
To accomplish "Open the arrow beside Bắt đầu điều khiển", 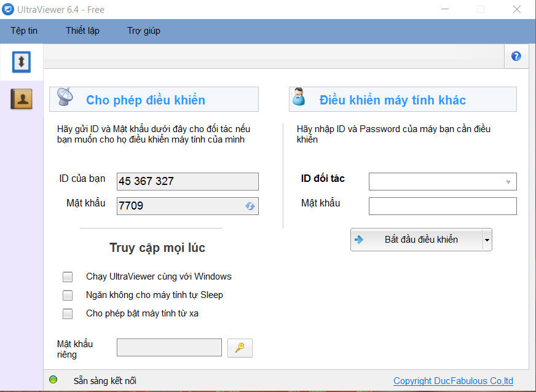I will point(487,240).
